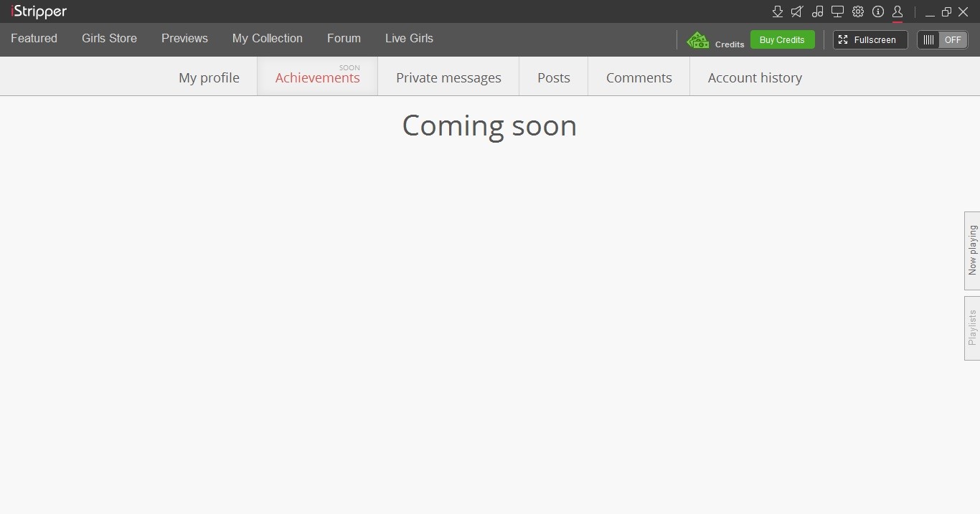The image size is (980, 514).
Task: Click the muted speaker icon
Action: click(797, 11)
